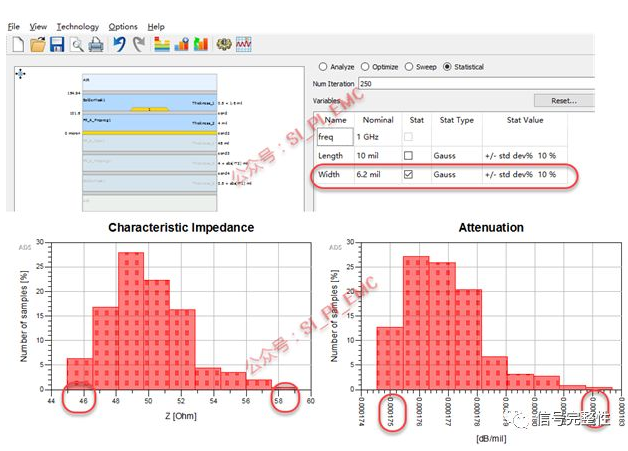Undo with the blue back-arrow icon
Image resolution: width=628 pixels, height=451 pixels.
tap(119, 44)
